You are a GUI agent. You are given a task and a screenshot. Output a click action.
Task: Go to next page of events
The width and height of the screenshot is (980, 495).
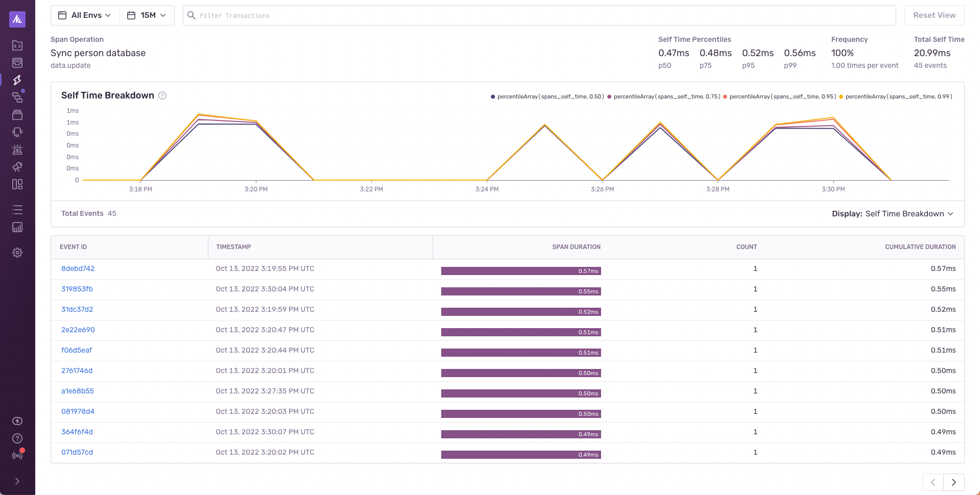(x=953, y=482)
